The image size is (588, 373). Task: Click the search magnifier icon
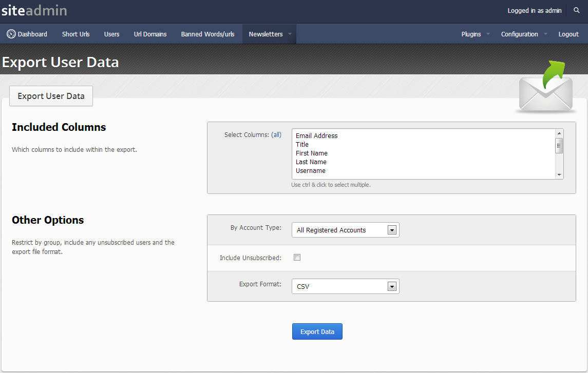(x=576, y=11)
